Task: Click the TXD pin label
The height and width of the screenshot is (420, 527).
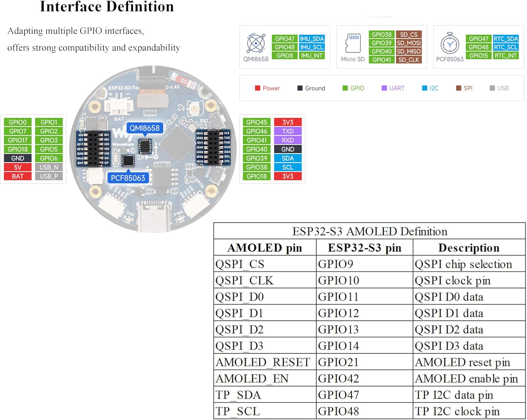Action: click(288, 131)
